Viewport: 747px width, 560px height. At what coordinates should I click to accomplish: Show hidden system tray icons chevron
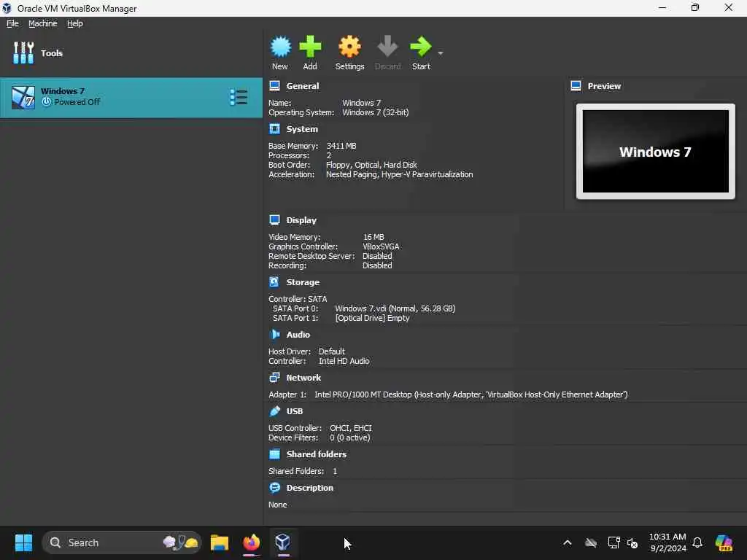coord(568,542)
